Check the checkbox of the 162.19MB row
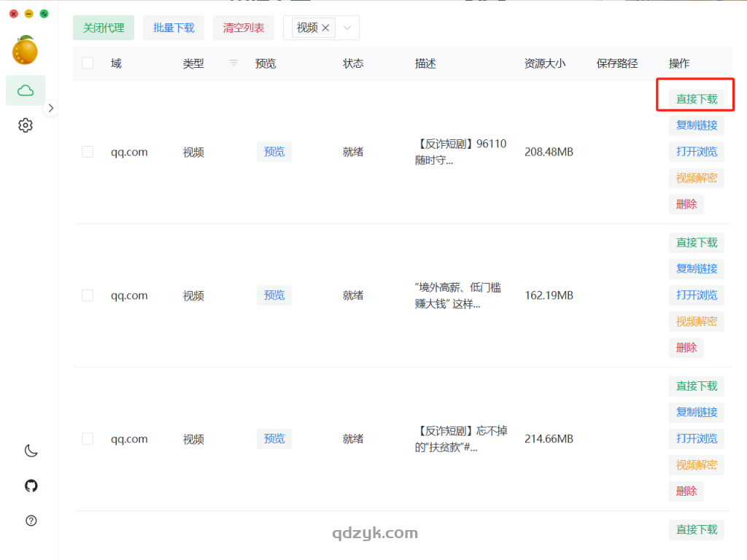Image resolution: width=747 pixels, height=560 pixels. pyautogui.click(x=88, y=295)
